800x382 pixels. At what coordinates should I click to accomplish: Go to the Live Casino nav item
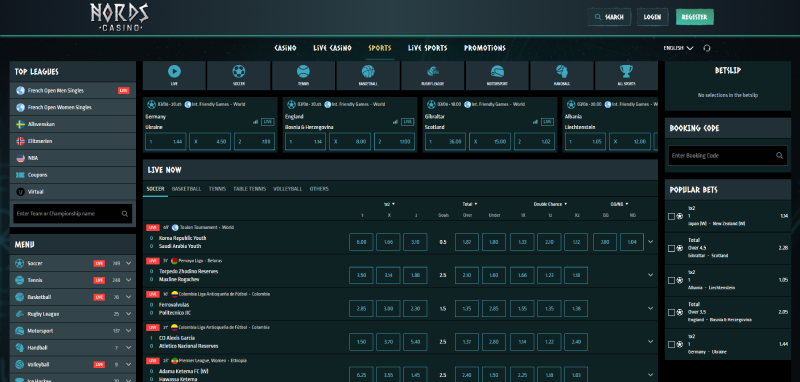[332, 48]
